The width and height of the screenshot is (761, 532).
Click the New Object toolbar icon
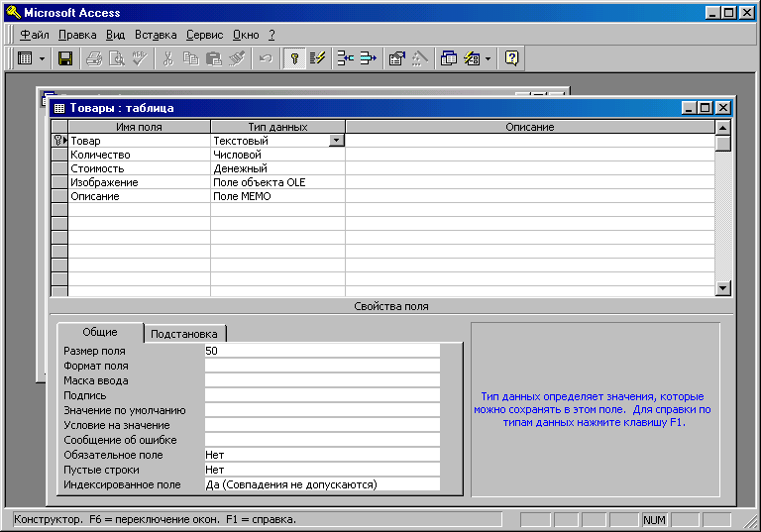[x=472, y=58]
